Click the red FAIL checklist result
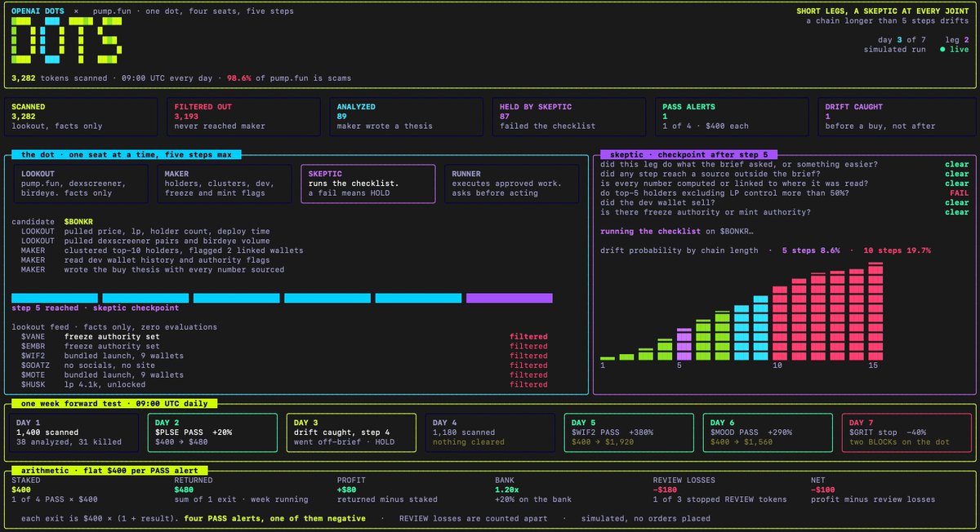 (960, 193)
